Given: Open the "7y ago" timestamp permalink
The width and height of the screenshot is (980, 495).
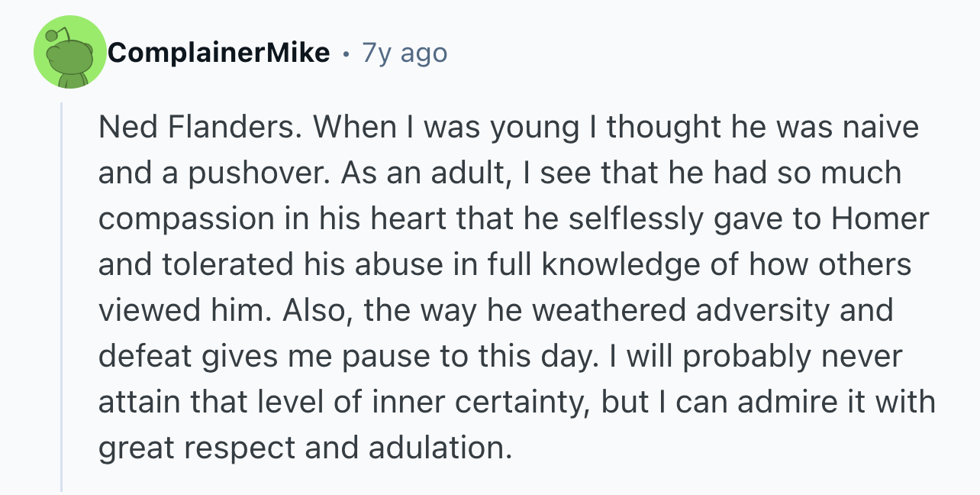Looking at the screenshot, I should point(405,53).
